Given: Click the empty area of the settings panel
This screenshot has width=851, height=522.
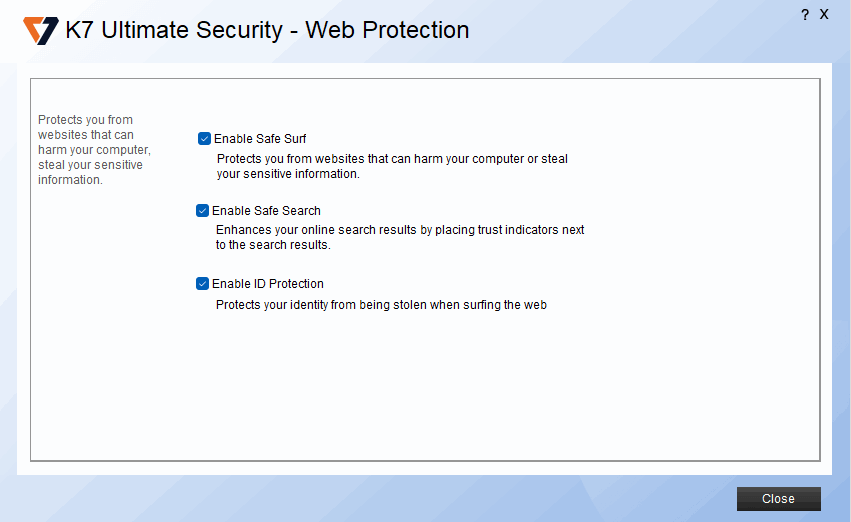Looking at the screenshot, I should coord(450,390).
